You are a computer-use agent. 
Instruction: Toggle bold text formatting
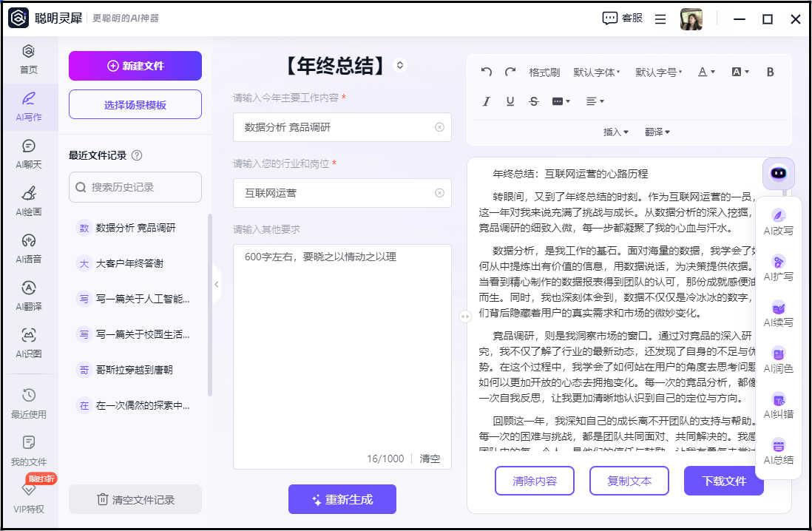(x=770, y=72)
